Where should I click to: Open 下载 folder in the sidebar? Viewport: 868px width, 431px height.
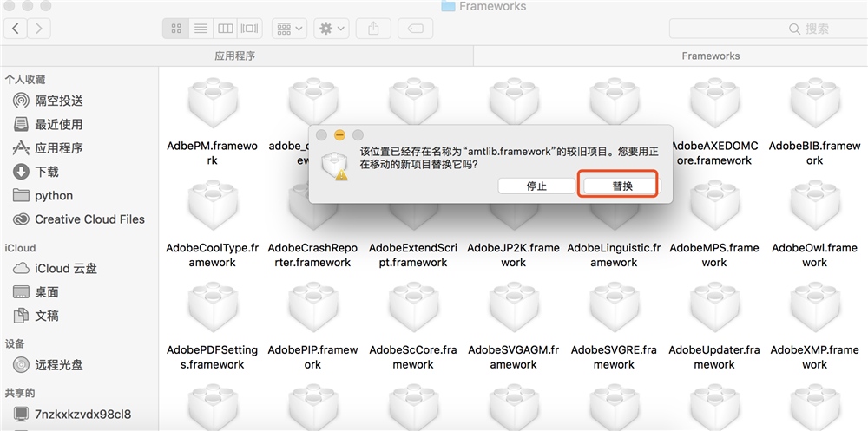(36, 172)
